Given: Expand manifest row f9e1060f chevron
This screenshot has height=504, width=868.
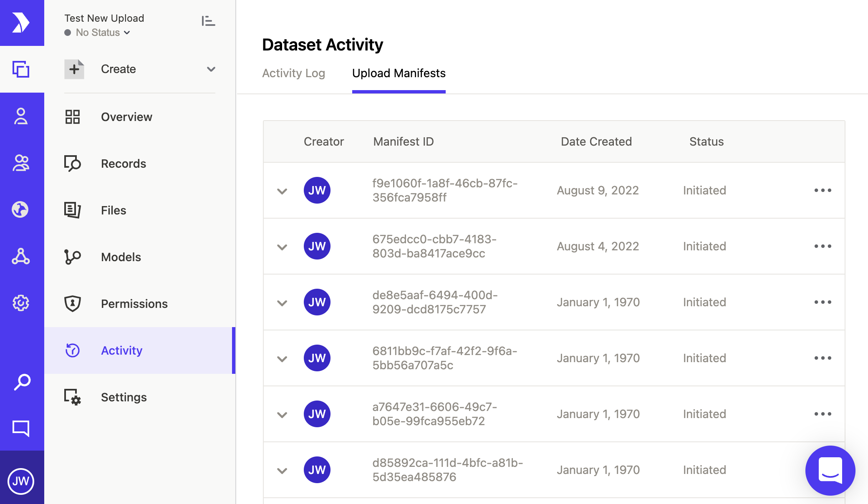Looking at the screenshot, I should point(282,191).
